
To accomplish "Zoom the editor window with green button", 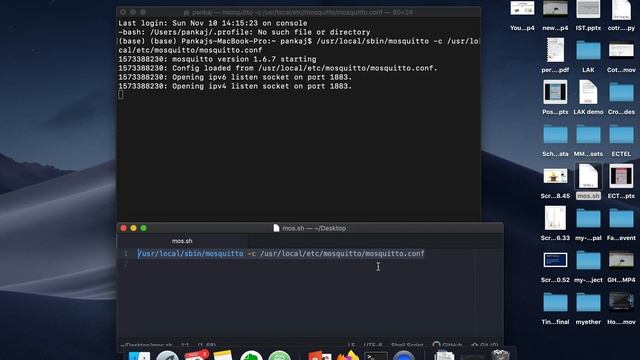I will tap(143, 228).
